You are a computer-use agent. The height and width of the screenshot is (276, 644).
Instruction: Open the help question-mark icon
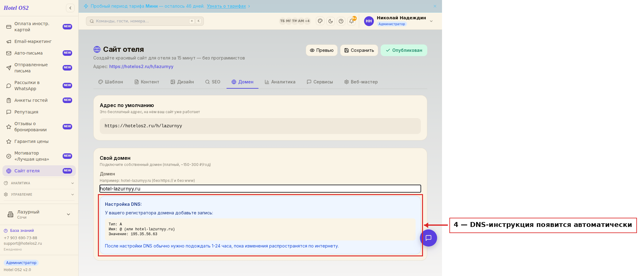341,21
